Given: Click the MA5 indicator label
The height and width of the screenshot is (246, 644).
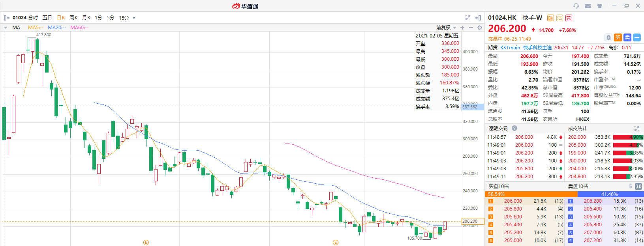Looking at the screenshot, I should click(x=36, y=28).
